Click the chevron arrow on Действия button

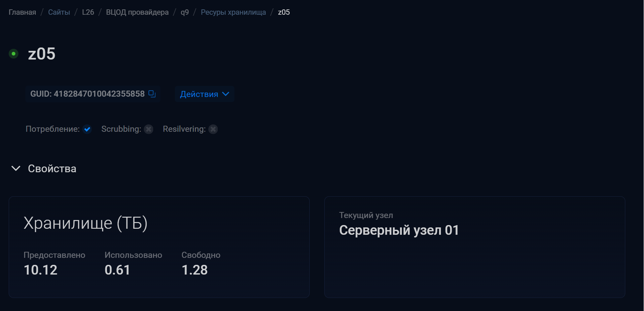click(226, 94)
